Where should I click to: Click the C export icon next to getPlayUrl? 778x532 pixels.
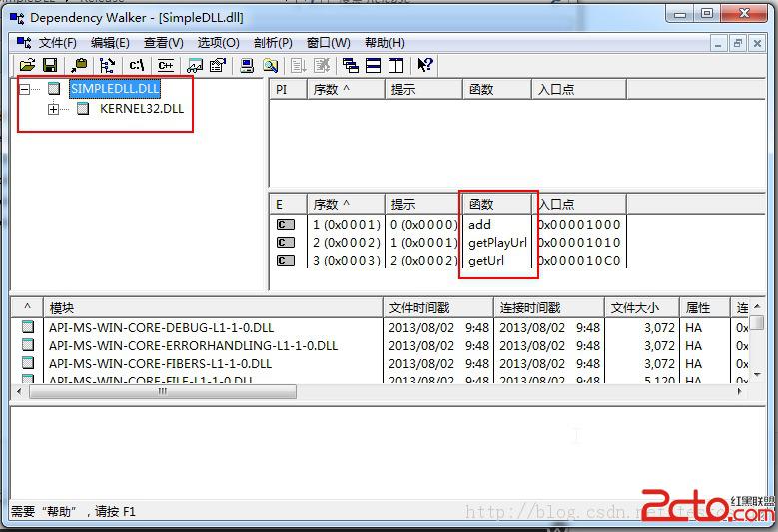[x=286, y=242]
